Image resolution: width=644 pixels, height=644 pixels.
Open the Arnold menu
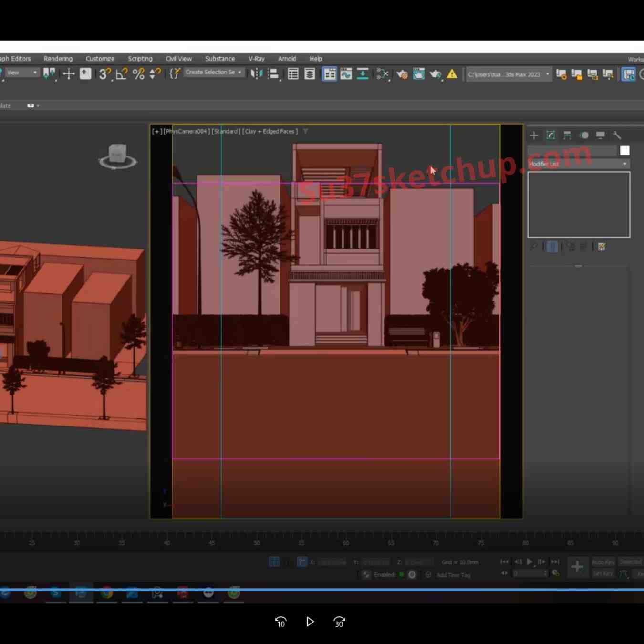click(287, 59)
